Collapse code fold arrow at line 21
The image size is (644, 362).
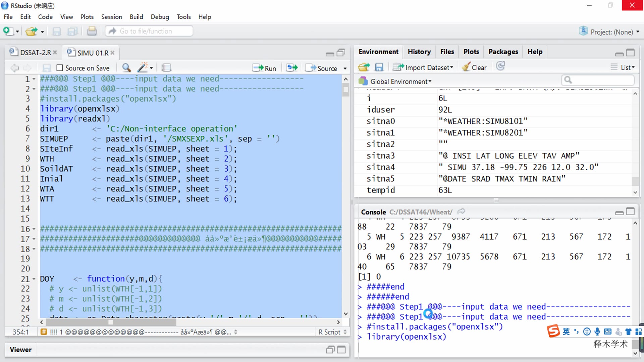34,279
